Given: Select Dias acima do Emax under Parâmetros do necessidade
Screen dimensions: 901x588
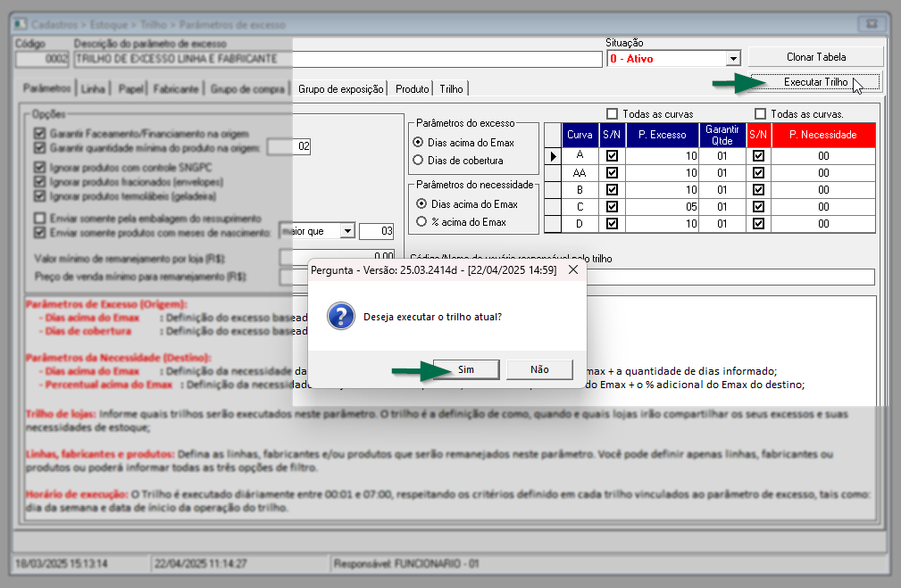Looking at the screenshot, I should 421,203.
